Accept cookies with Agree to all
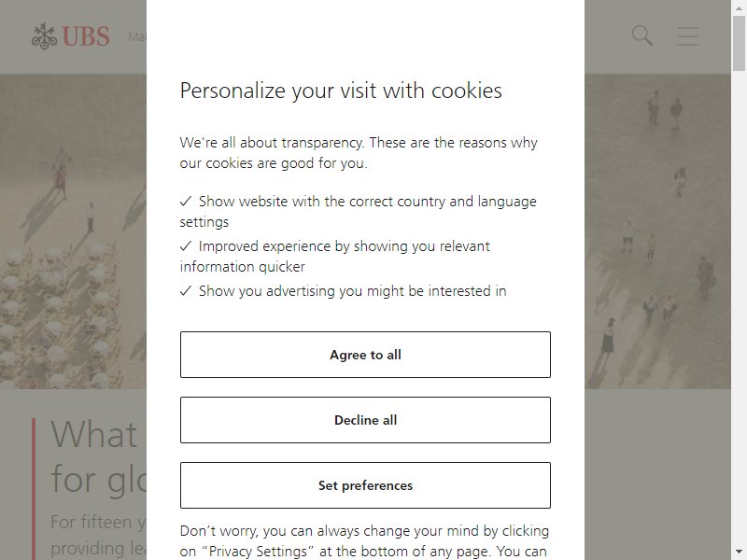This screenshot has height=560, width=747. pyautogui.click(x=365, y=355)
